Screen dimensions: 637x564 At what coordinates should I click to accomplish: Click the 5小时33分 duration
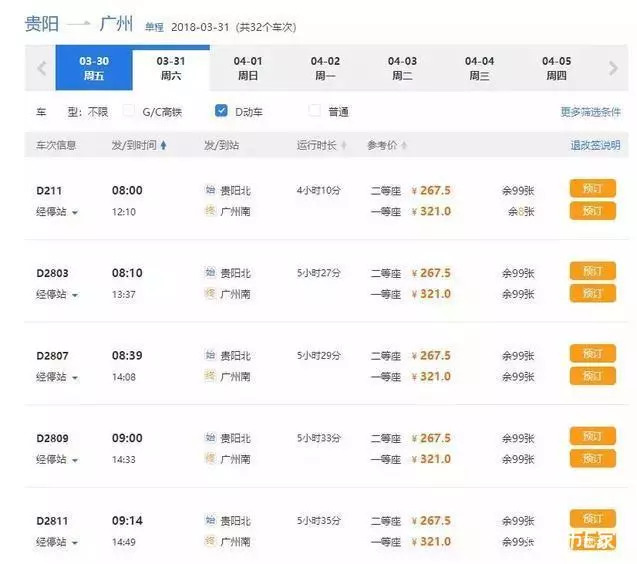pyautogui.click(x=318, y=438)
